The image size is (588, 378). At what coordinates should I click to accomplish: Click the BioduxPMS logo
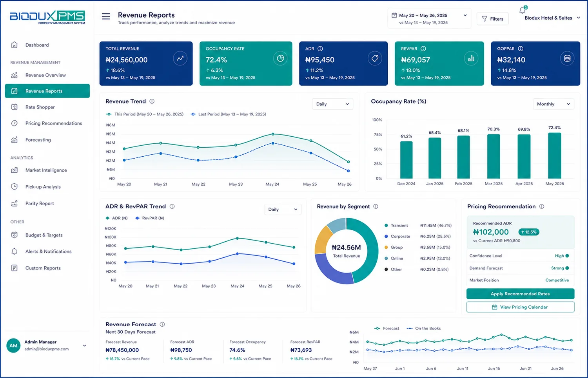pos(47,17)
